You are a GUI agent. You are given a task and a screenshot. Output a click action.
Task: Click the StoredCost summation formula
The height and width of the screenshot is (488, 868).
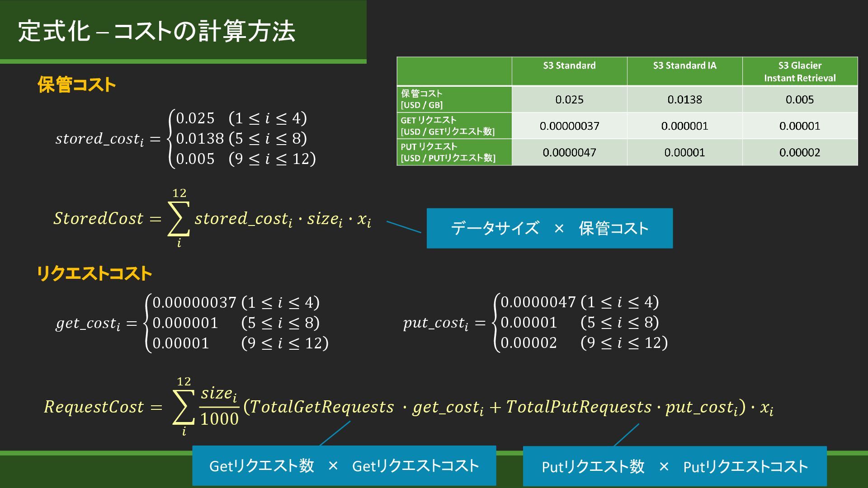212,219
